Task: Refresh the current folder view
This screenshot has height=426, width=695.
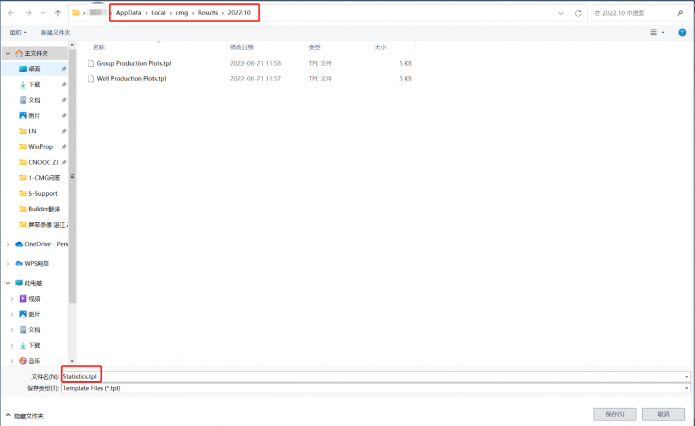Action: [580, 14]
